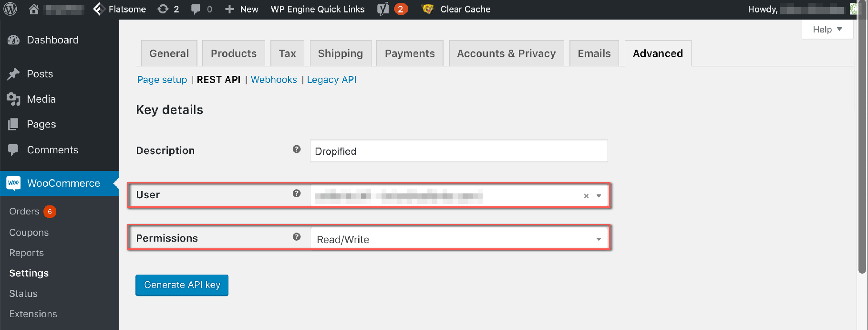Click the Dashboard gauge icon
The image size is (868, 330).
[14, 40]
